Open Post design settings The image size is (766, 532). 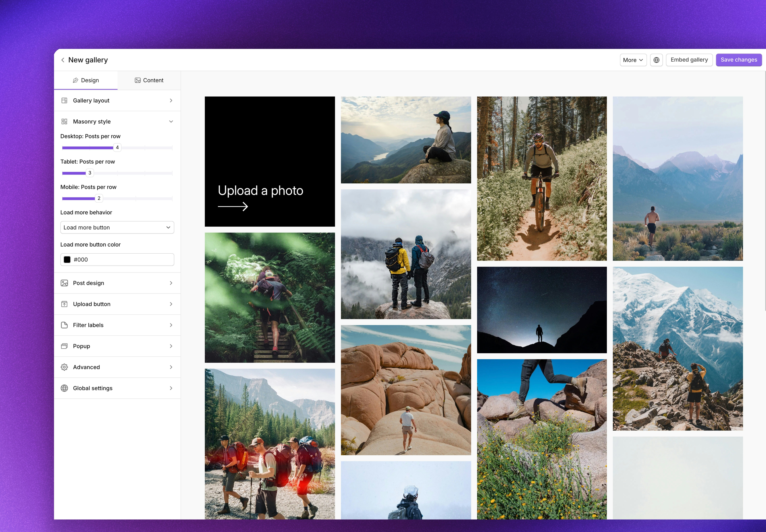(x=117, y=283)
